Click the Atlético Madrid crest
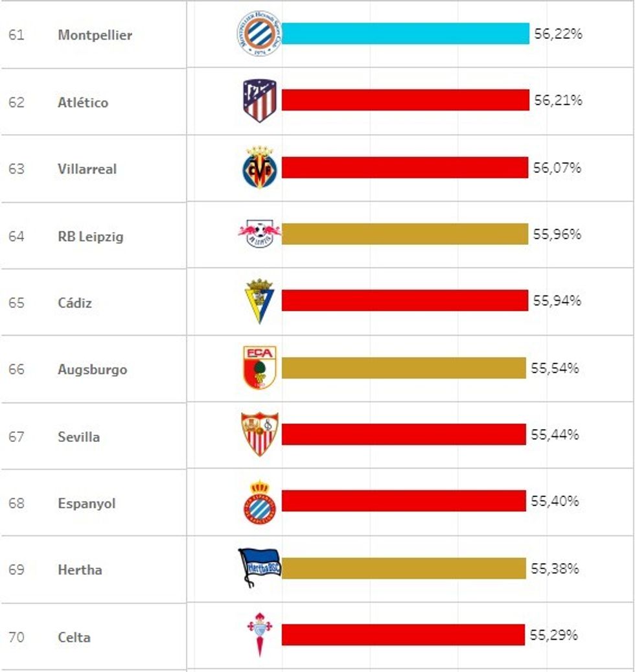Screen dimensions: 635x672 [260, 100]
